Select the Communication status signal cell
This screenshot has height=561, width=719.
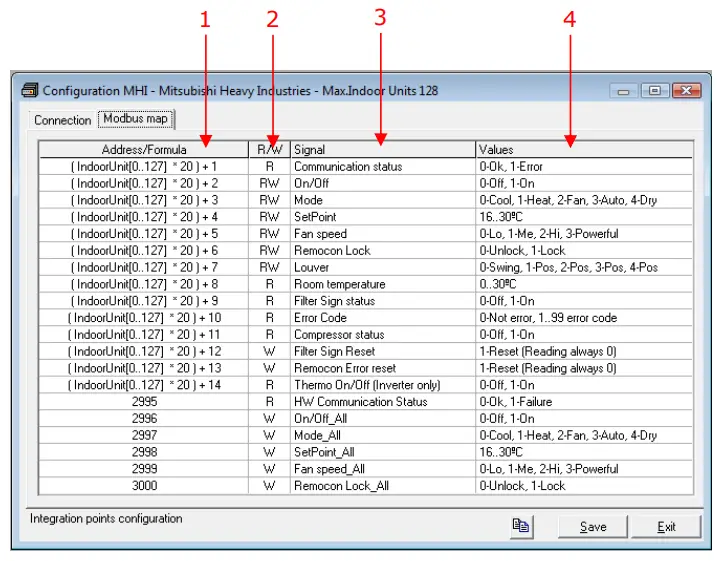[x=383, y=167]
